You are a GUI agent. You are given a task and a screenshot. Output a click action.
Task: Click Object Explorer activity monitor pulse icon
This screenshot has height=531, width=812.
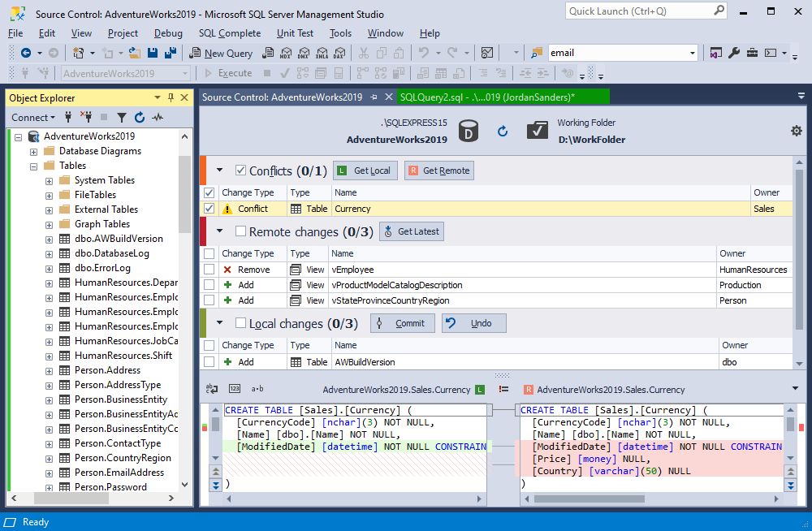tap(158, 117)
